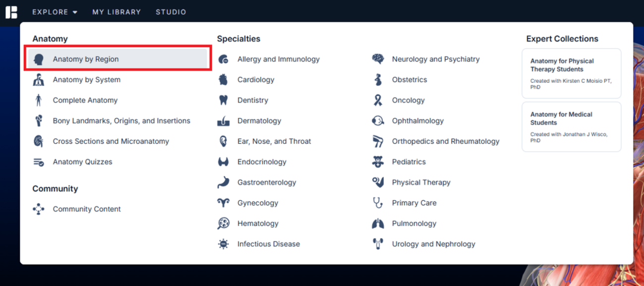Switch to the Studio tab
This screenshot has height=286, width=644.
(x=171, y=12)
